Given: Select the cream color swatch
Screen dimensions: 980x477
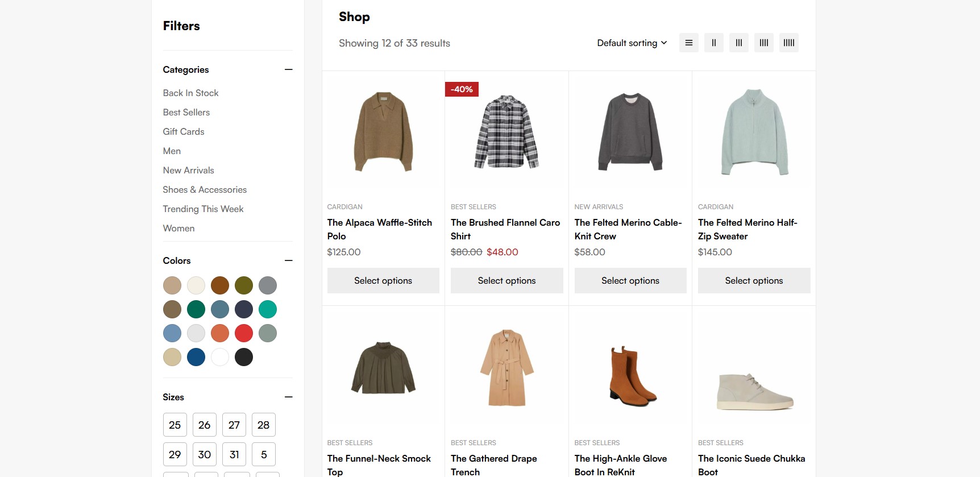Looking at the screenshot, I should (196, 285).
